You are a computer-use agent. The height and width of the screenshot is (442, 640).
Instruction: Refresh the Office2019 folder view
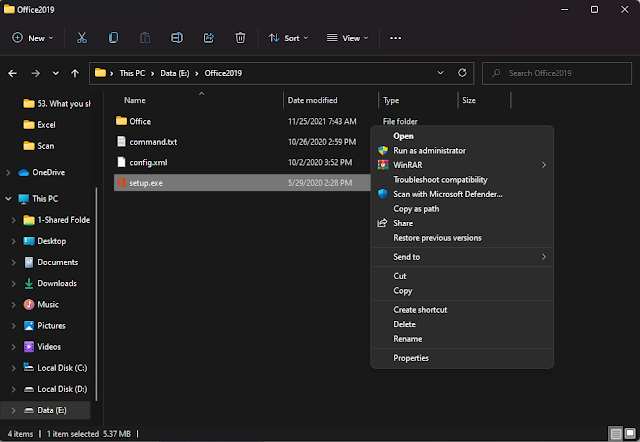(x=462, y=73)
